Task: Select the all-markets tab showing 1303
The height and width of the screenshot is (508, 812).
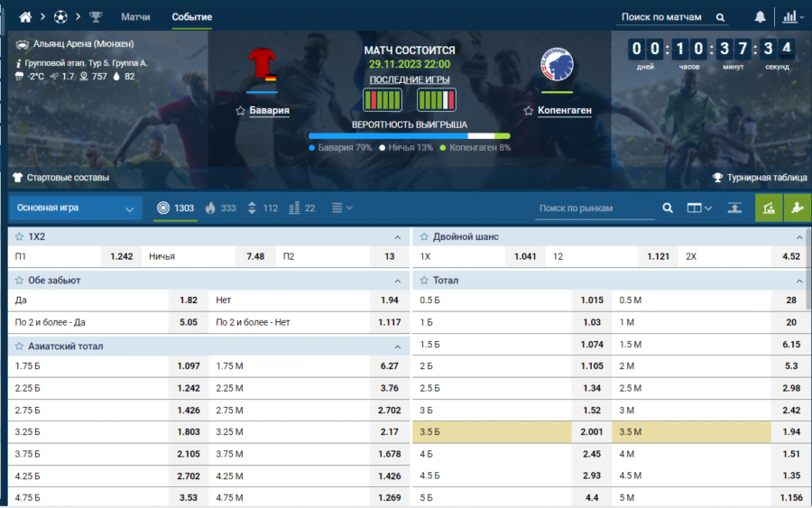Action: coord(175,208)
